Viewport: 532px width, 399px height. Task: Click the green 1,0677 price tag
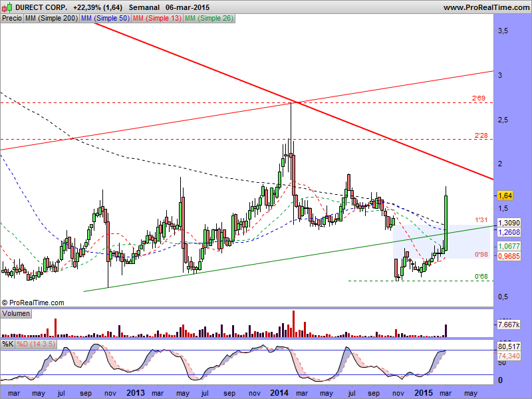[509, 246]
